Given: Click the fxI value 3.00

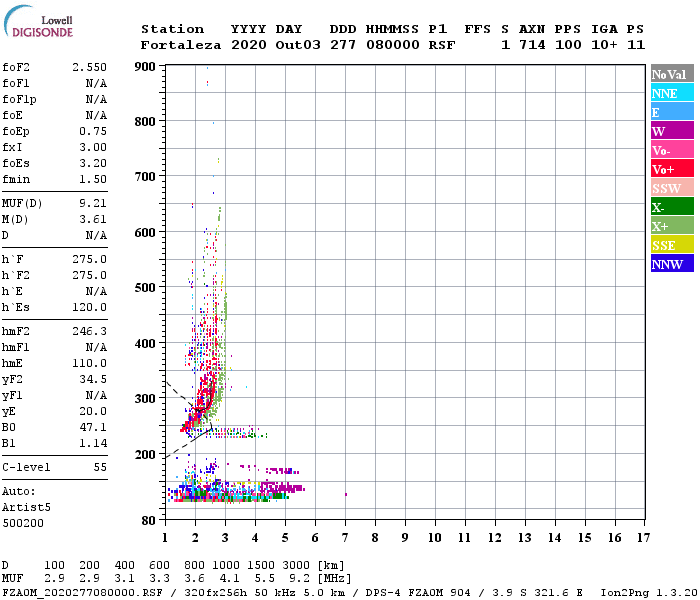Looking at the screenshot, I should 93,147.
